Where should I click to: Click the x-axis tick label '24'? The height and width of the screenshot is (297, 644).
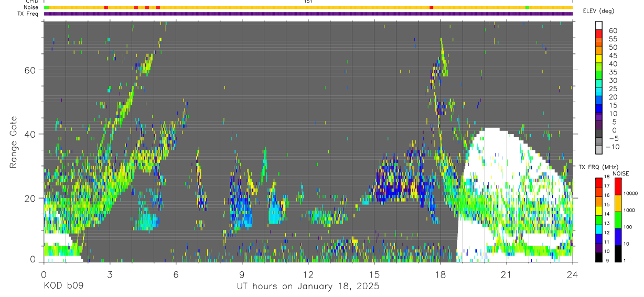[573, 274]
